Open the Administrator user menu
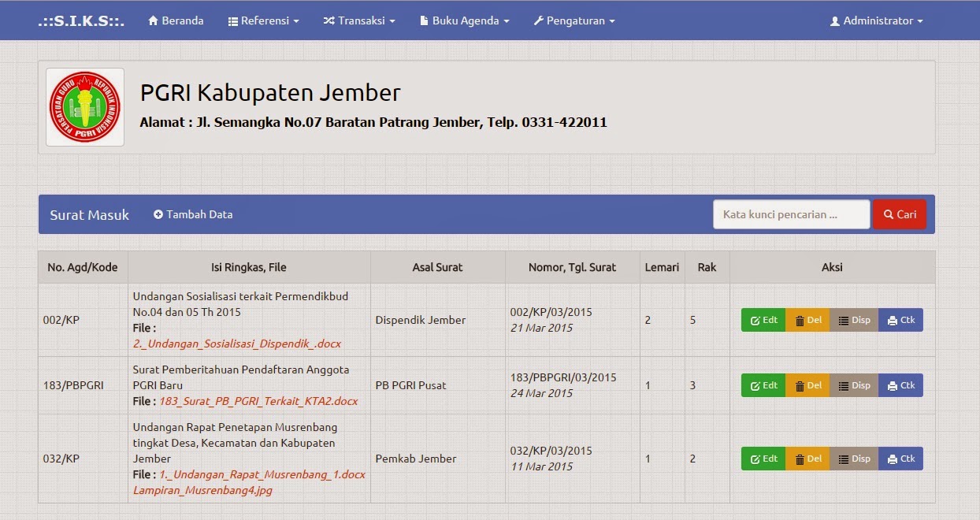This screenshot has width=980, height=520. pyautogui.click(x=876, y=20)
